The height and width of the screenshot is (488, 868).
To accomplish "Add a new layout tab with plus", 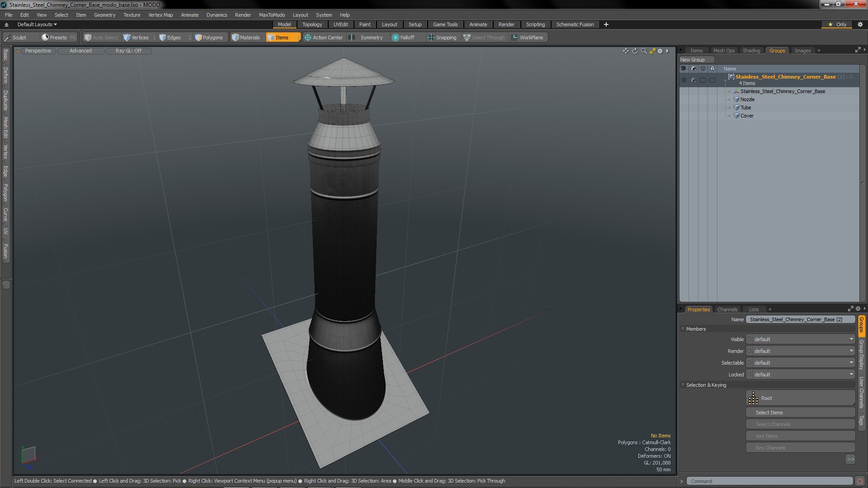I will [x=606, y=24].
